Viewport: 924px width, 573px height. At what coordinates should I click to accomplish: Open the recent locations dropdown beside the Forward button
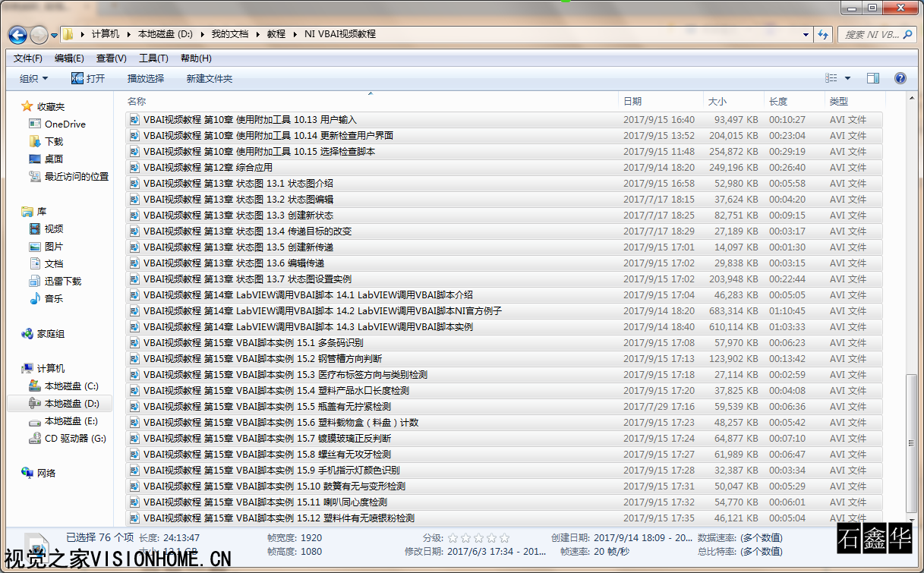point(54,35)
